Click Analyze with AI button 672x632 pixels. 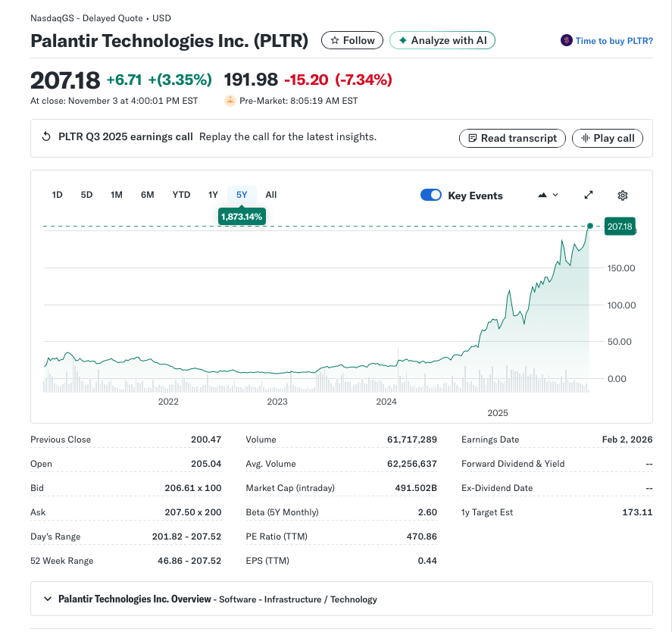tap(442, 41)
